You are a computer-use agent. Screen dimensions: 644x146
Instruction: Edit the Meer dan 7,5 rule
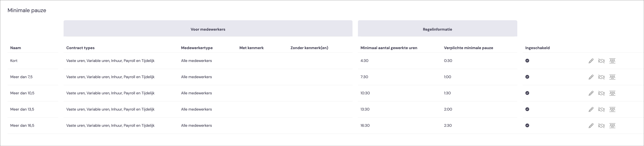(x=591, y=77)
